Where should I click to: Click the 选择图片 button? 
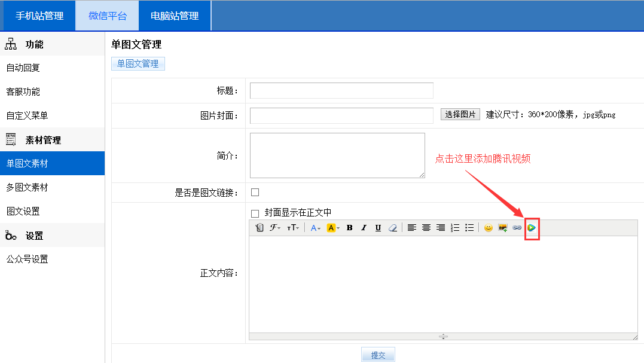460,115
